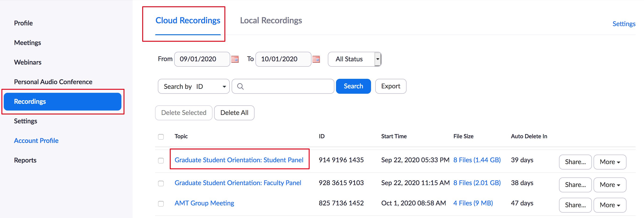Switch to the Local Recordings tab

tap(271, 21)
